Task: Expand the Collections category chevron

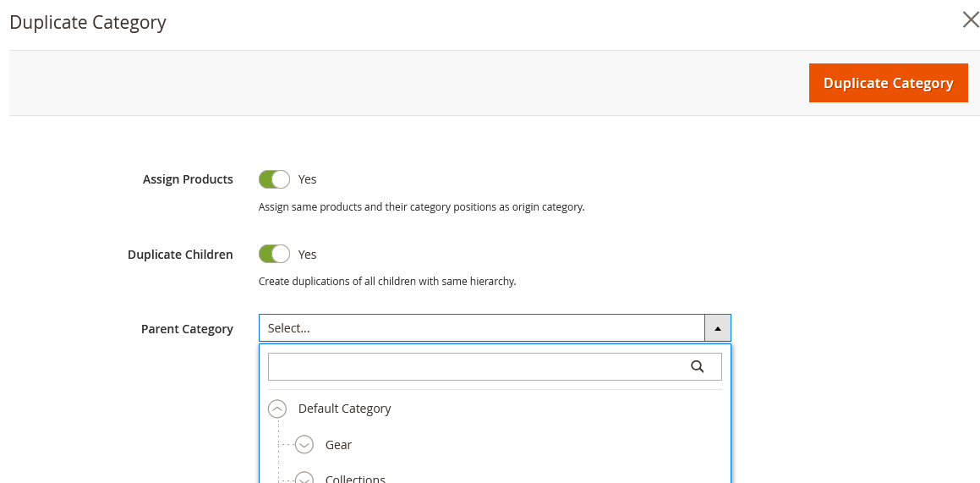Action: [304, 479]
